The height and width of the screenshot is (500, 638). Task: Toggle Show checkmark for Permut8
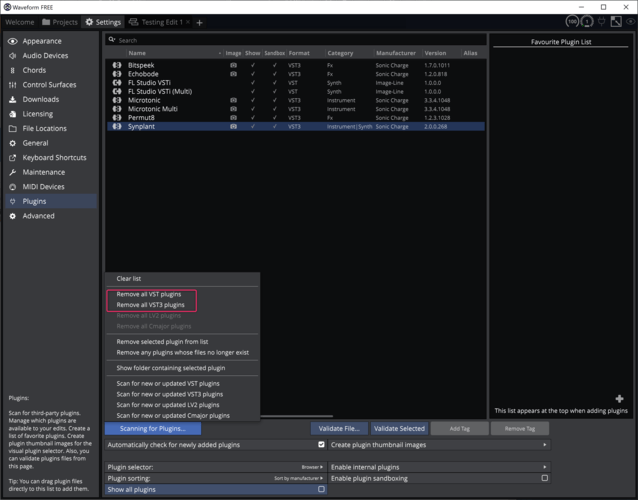point(253,118)
